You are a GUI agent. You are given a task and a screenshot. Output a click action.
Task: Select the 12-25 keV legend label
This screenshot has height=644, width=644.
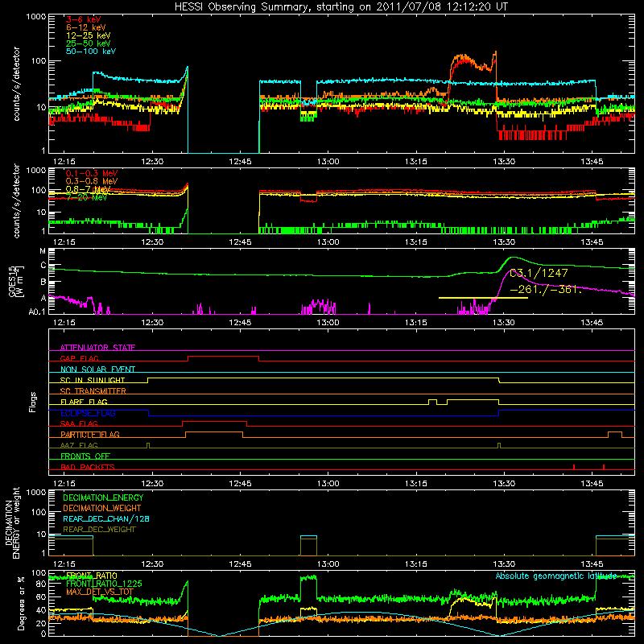[x=88, y=35]
